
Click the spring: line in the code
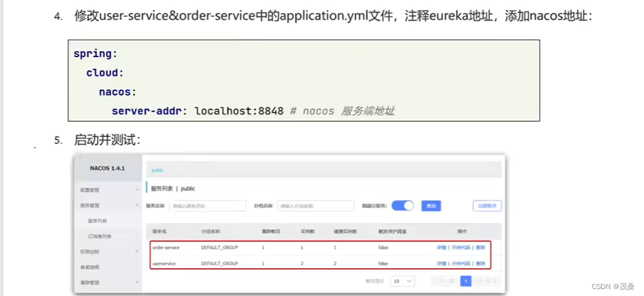(96, 54)
